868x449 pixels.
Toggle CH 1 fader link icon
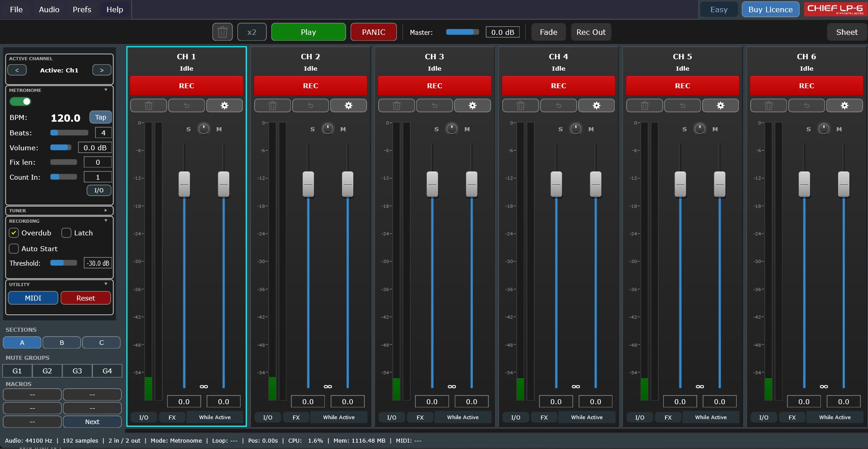click(204, 387)
